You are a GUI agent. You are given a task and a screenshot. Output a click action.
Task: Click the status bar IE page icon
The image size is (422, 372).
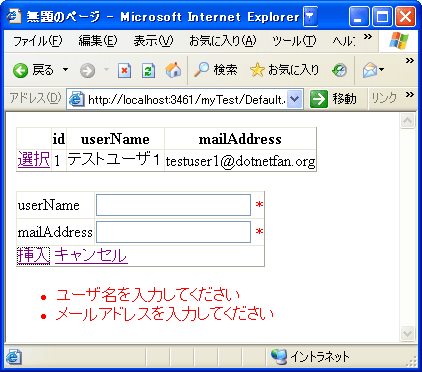(14, 357)
